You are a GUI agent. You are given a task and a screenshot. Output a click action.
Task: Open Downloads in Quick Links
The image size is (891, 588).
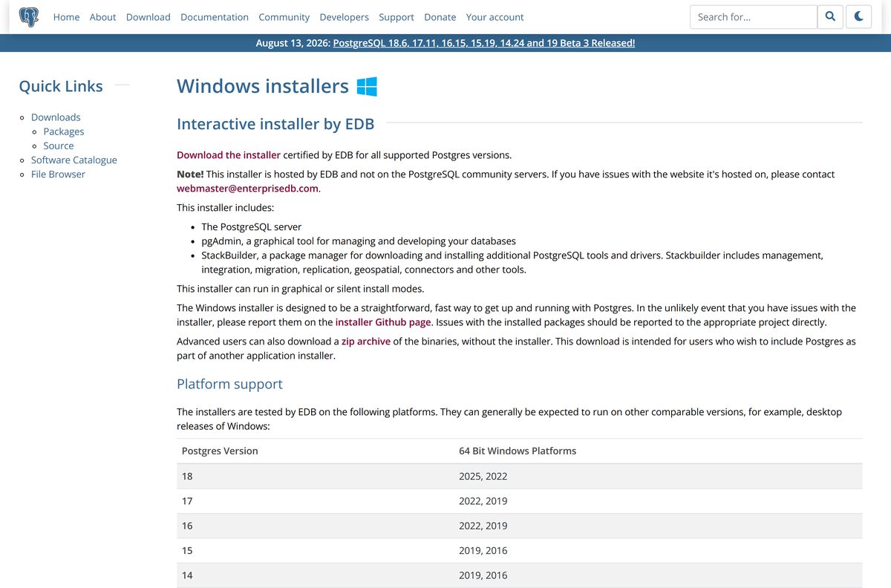(x=56, y=117)
